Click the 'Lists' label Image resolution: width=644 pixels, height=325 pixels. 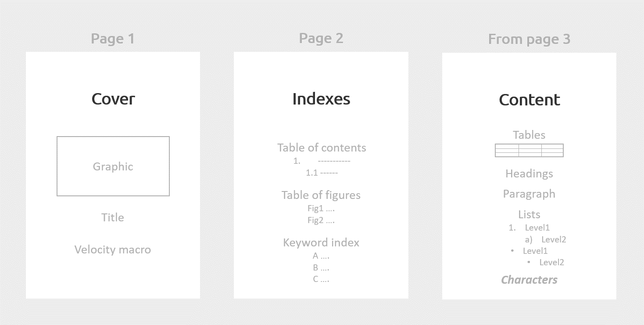[529, 214]
